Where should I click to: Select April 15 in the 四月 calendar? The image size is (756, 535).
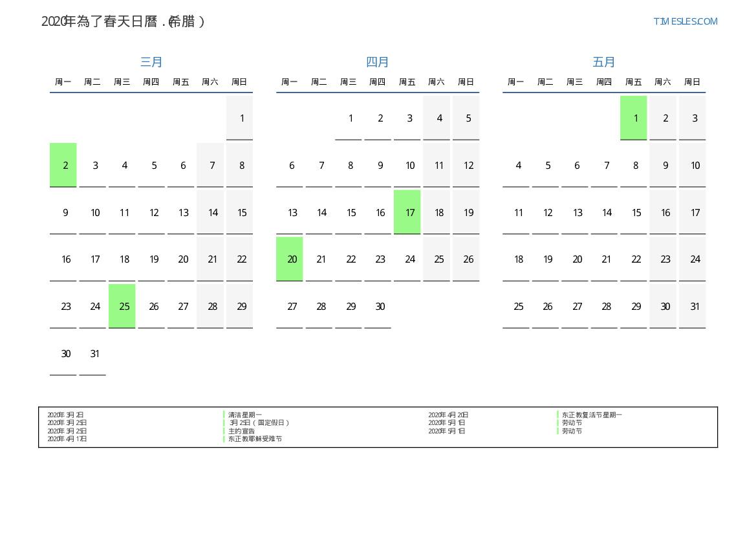click(x=348, y=212)
